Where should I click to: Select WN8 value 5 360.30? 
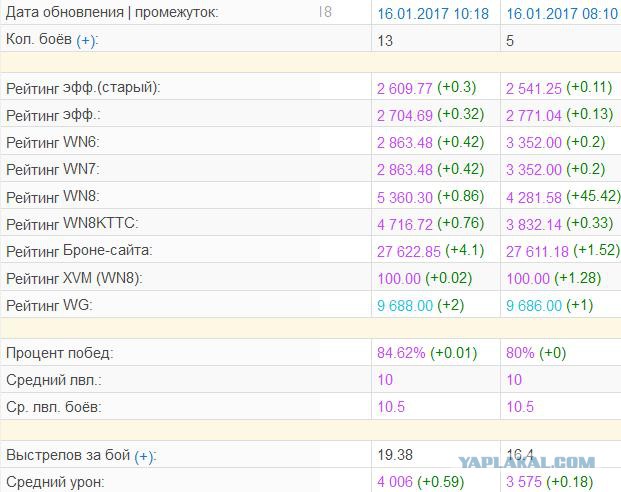[x=405, y=197]
